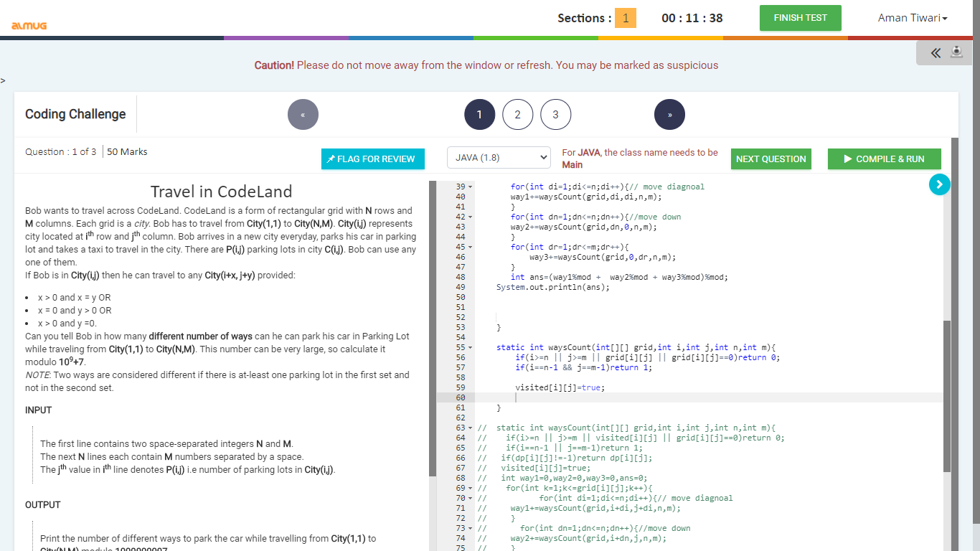Click the FINISH TEST button
Screen dimensions: 980x551
tap(800, 18)
